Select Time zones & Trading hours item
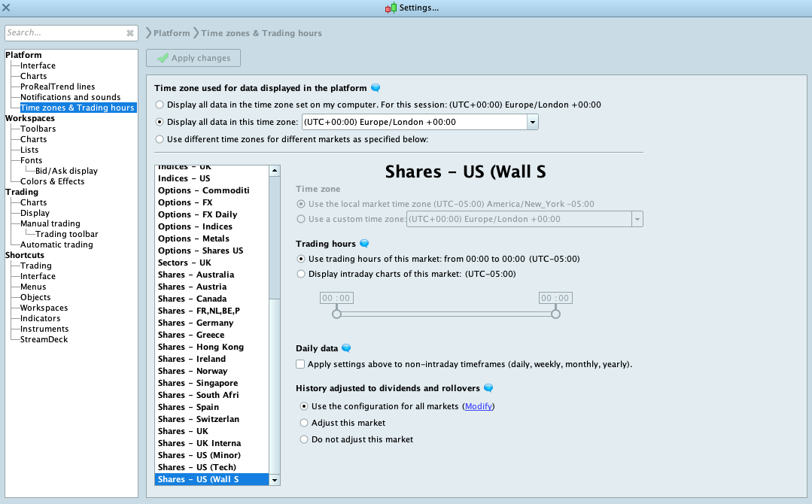This screenshot has height=504, width=812. [x=78, y=108]
